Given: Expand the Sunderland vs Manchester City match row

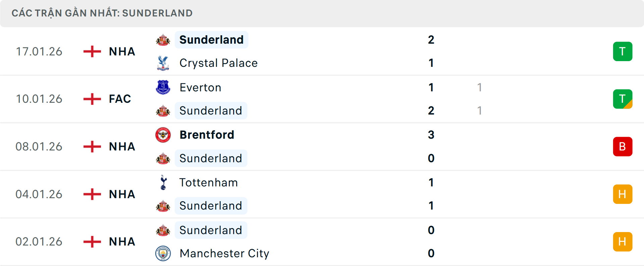Looking at the screenshot, I should tap(322, 242).
